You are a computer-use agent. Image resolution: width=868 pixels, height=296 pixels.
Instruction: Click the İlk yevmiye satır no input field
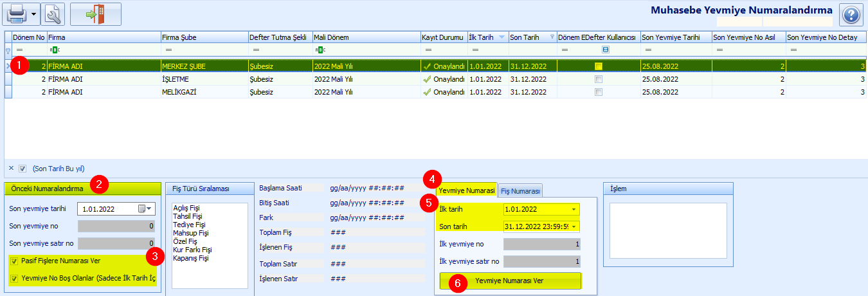coord(542,261)
